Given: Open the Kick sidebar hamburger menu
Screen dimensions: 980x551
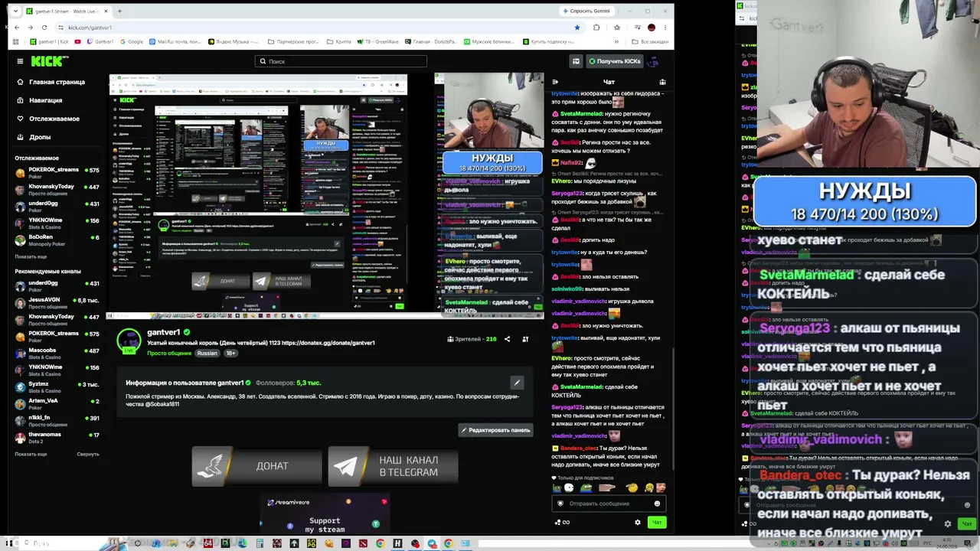Looking at the screenshot, I should (x=18, y=61).
